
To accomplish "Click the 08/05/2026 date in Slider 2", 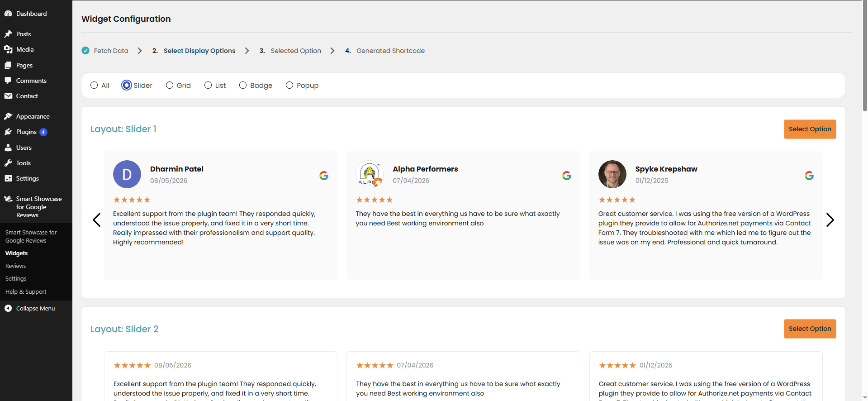I will pos(173,365).
